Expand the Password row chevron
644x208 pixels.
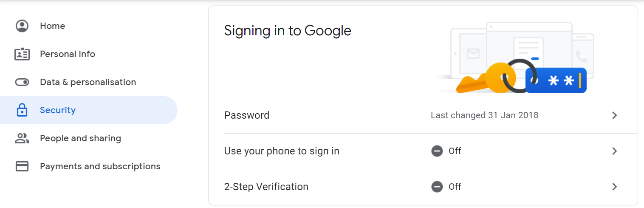pos(614,115)
